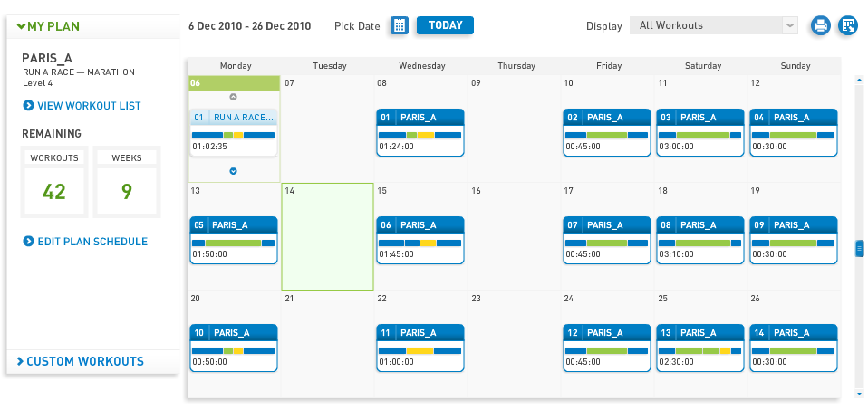Click arrow icon beside Edit Plan Schedule

click(x=28, y=242)
